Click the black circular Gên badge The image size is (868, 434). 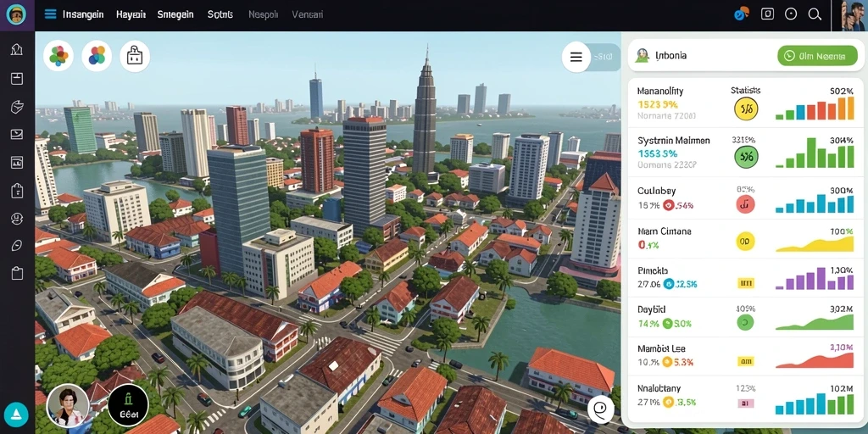coord(128,405)
